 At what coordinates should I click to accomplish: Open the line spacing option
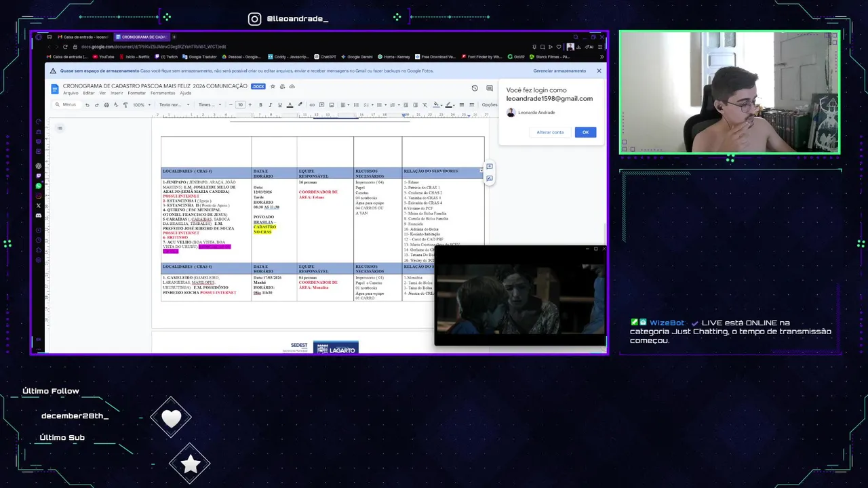(x=356, y=104)
